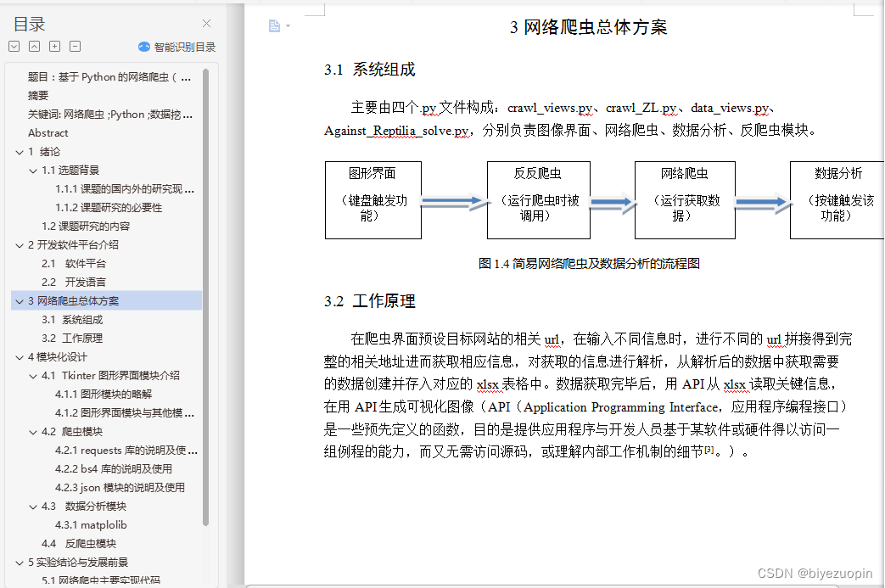Click arrow between 图形界面 and 反反爬虫
The height and width of the screenshot is (588, 885).
pos(454,201)
